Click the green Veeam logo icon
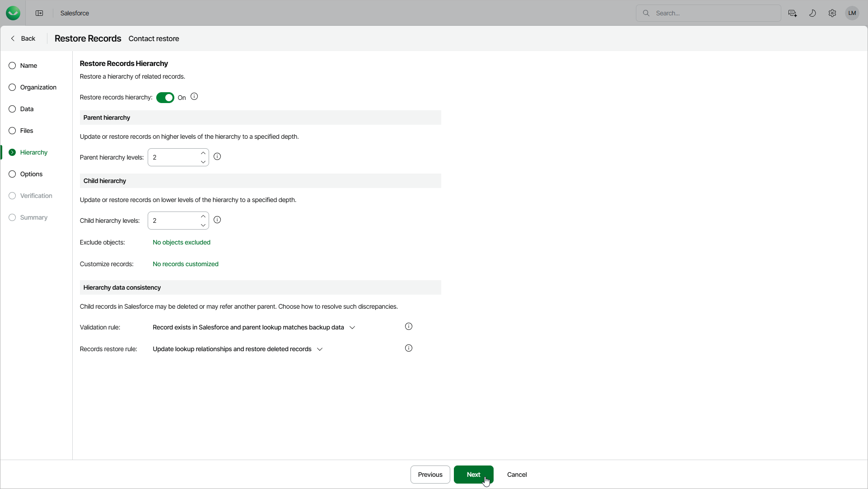The image size is (868, 489). 13,13
